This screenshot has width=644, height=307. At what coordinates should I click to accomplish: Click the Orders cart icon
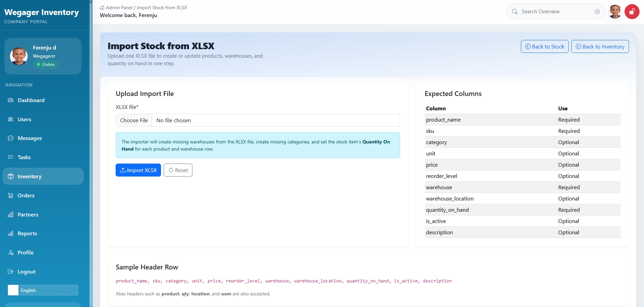(11, 195)
